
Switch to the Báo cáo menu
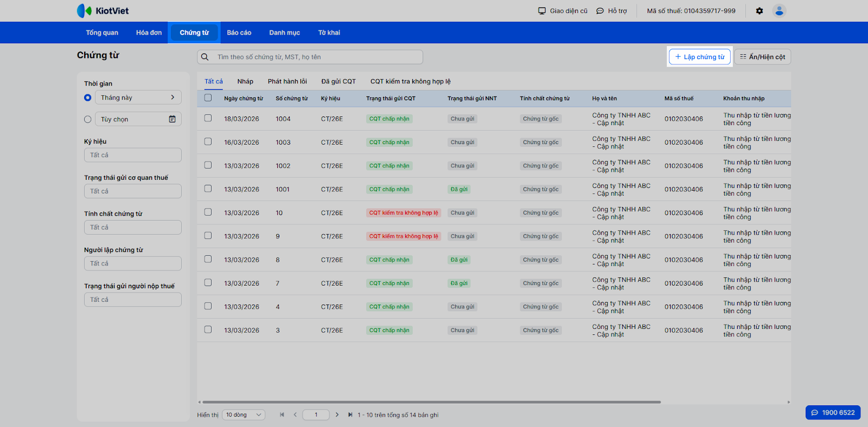point(239,33)
